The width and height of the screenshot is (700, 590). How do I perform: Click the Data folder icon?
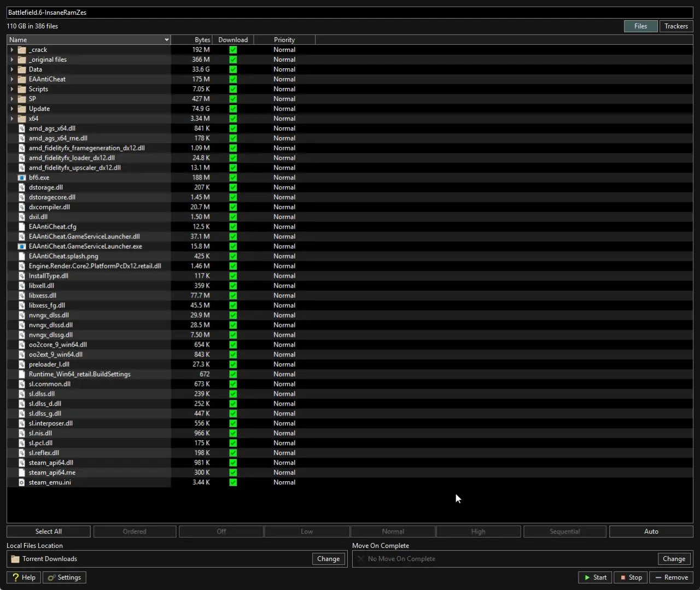pos(22,69)
